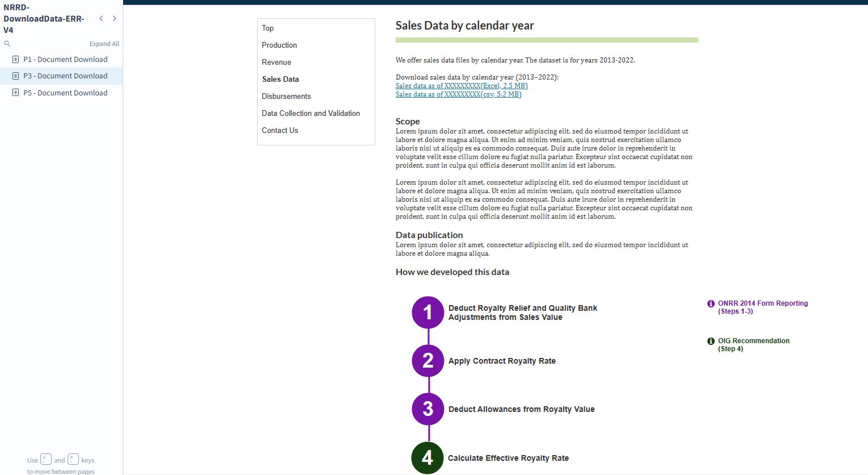Go to next page with right chevron
This screenshot has width=868, height=475.
(x=115, y=19)
